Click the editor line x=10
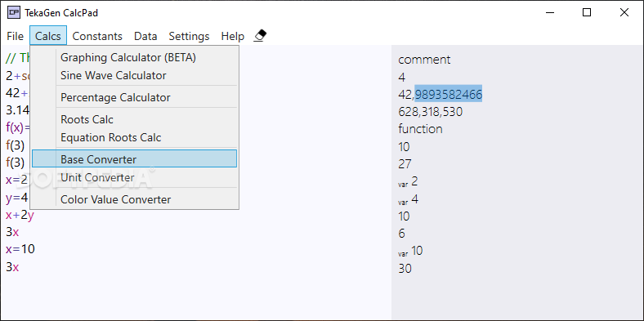This screenshot has height=321, width=644. (20, 249)
